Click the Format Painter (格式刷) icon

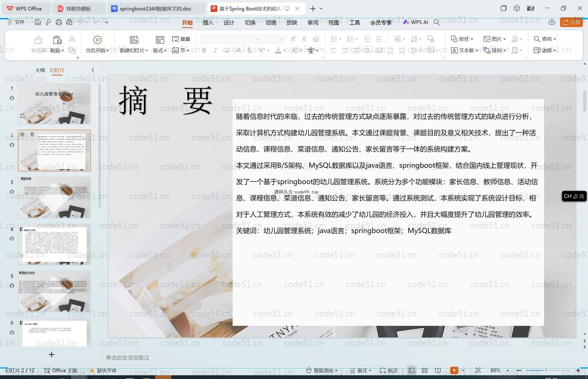point(38,40)
